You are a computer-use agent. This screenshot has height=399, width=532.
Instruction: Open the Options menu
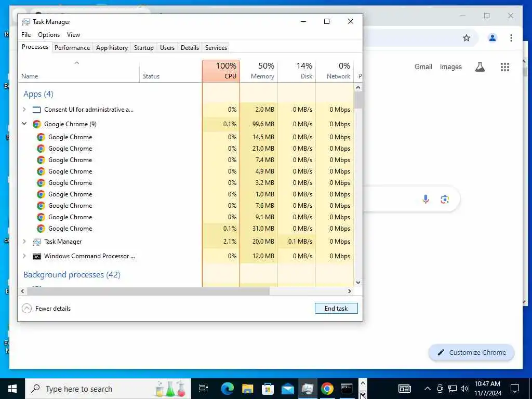pos(49,35)
